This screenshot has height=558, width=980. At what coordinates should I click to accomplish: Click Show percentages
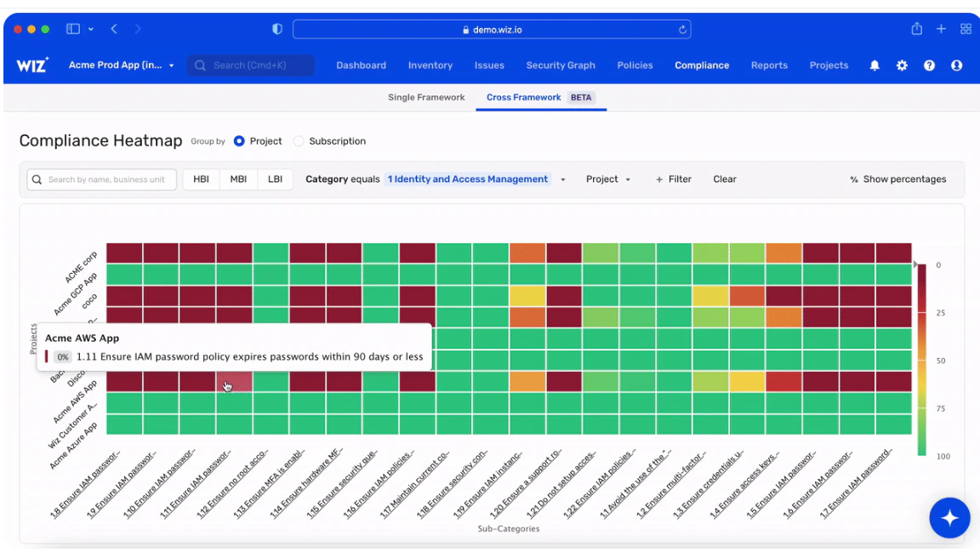coord(898,179)
